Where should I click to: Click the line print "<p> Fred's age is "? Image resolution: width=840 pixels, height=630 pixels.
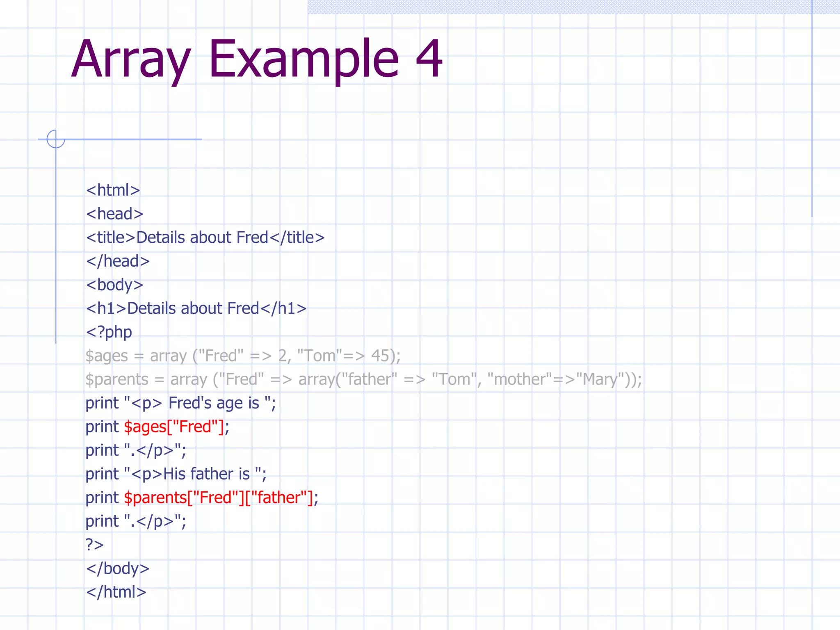[x=180, y=403]
